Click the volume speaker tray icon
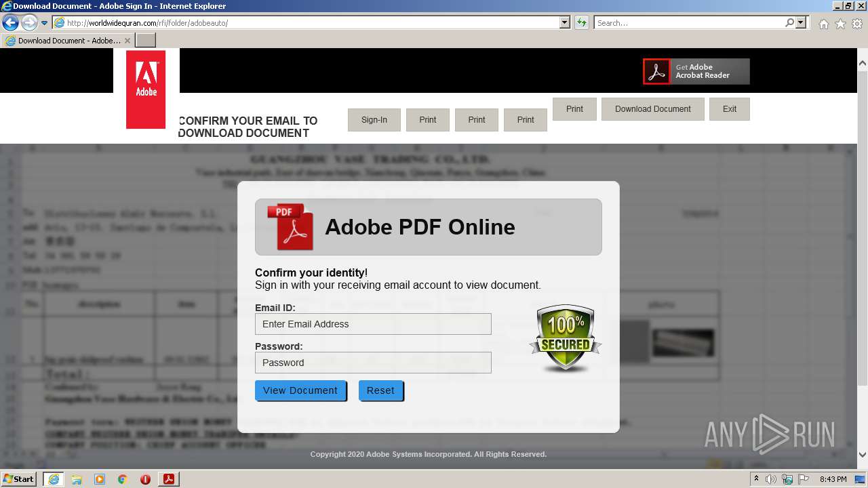The width and height of the screenshot is (868, 488). (771, 479)
